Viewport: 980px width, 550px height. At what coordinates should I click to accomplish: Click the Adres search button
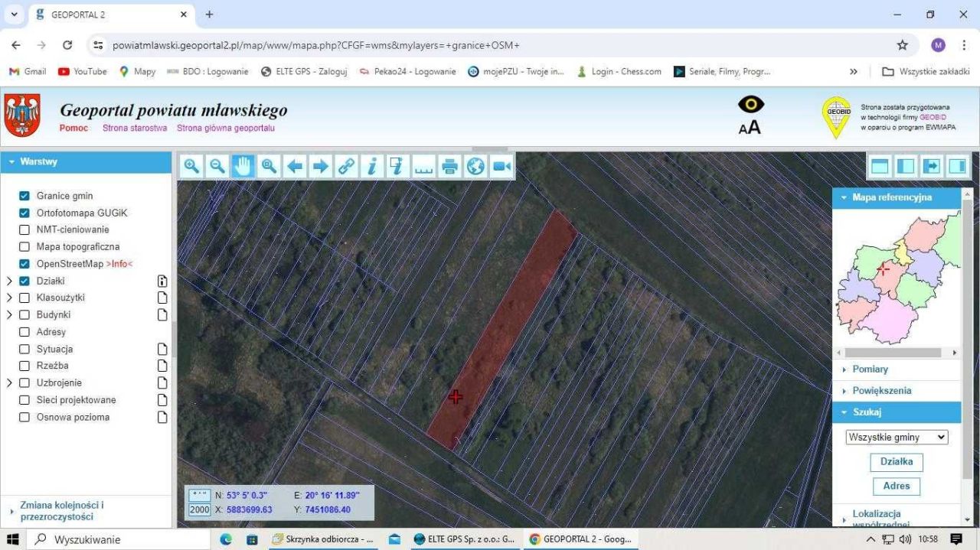click(897, 486)
